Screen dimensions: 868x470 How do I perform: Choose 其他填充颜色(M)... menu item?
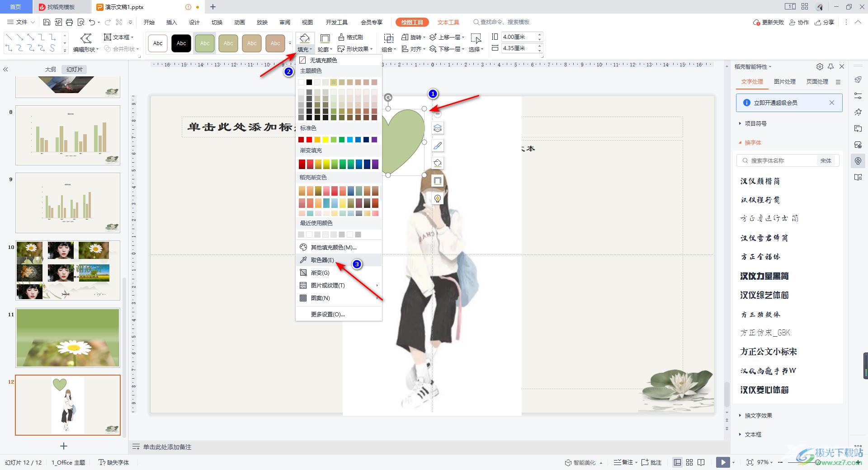(339, 247)
